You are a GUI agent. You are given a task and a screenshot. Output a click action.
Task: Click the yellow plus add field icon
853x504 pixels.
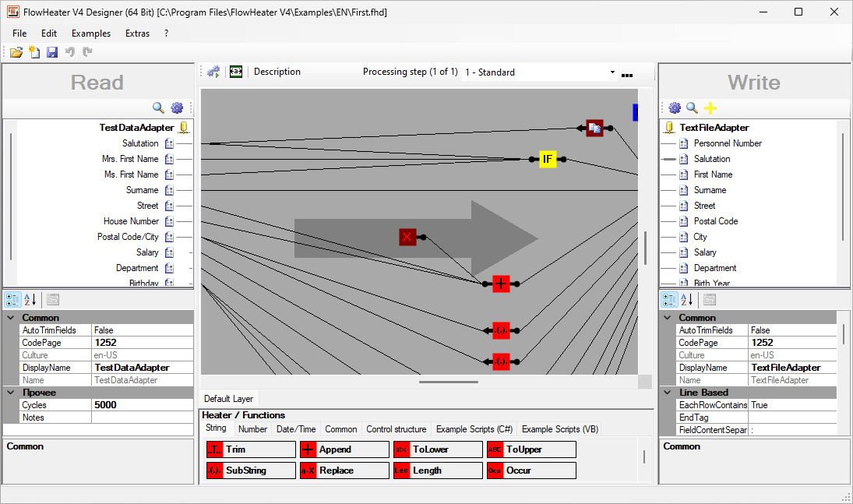tap(710, 107)
